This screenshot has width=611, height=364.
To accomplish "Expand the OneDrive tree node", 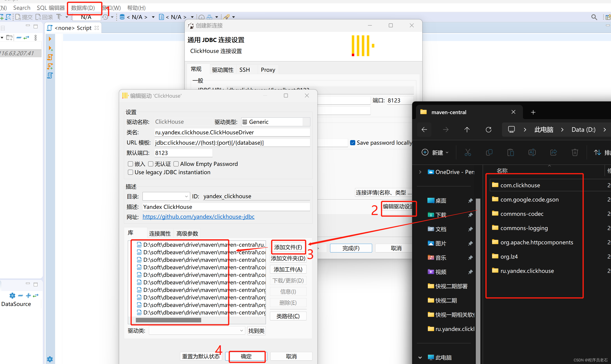I will click(420, 172).
